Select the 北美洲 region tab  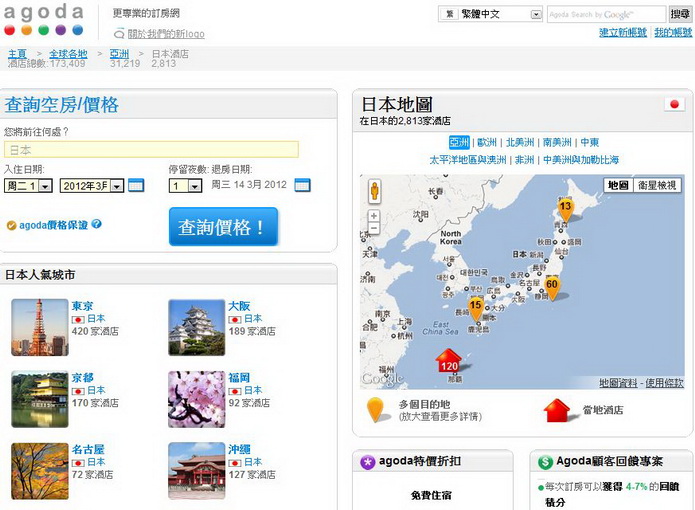(520, 142)
